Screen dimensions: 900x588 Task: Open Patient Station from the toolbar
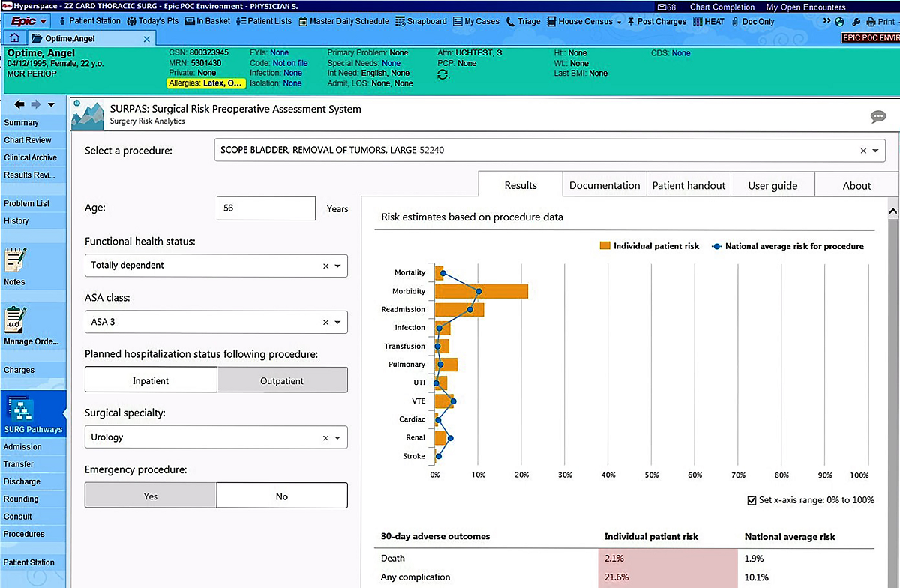88,21
